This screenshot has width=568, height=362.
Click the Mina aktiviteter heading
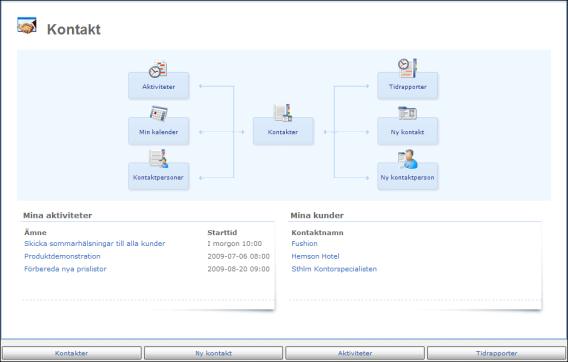pos(57,215)
